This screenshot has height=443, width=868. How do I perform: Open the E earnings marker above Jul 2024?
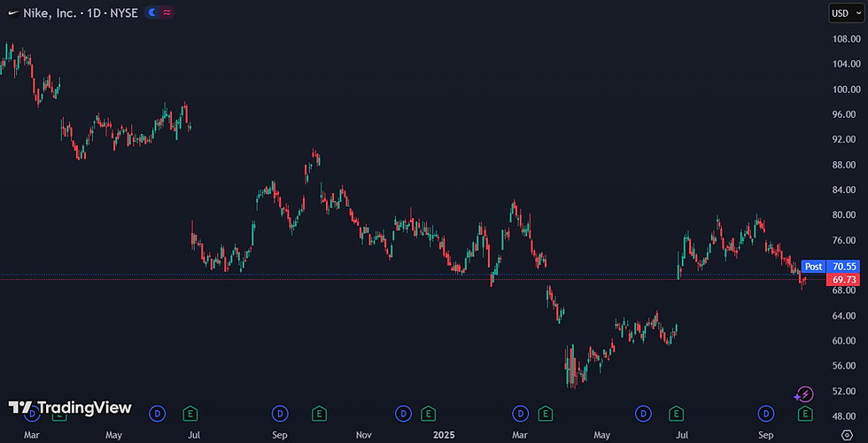pyautogui.click(x=191, y=413)
